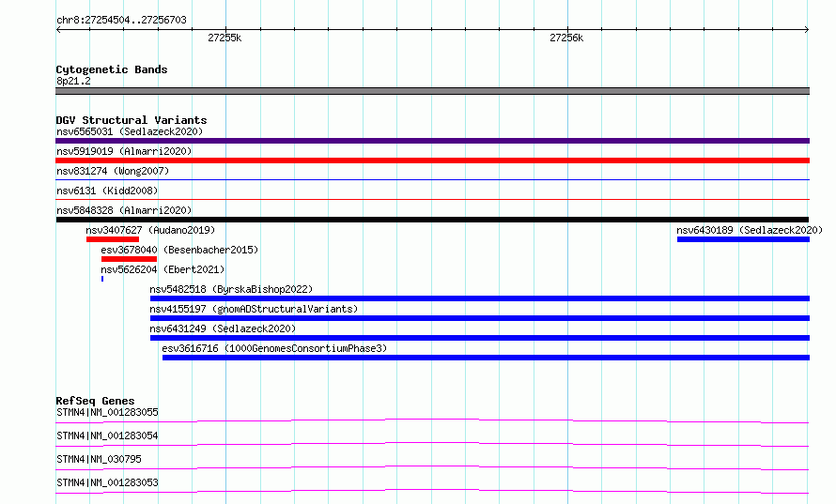Viewport: 836px width, 504px height.
Task: Open nsv5848328 (Almarri2020) variant label
Action: [124, 210]
